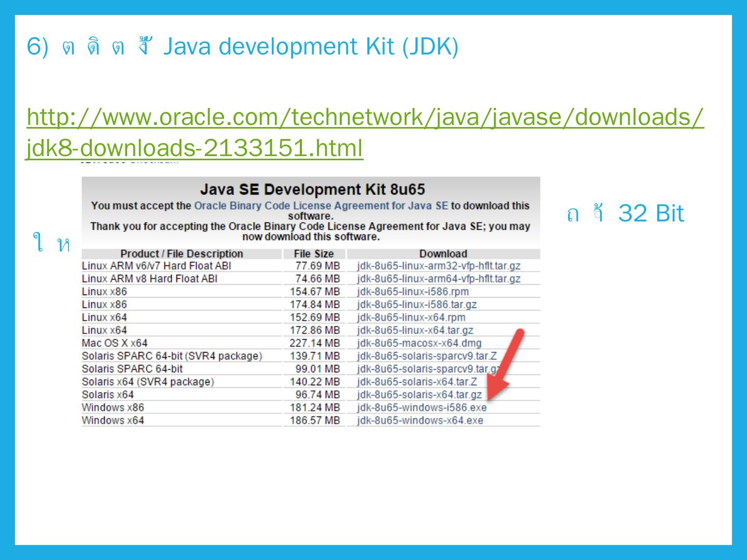Download jdk-8u65-solaris-x64.tar.gz file
Screen dimensions: 747x560
coord(419,395)
